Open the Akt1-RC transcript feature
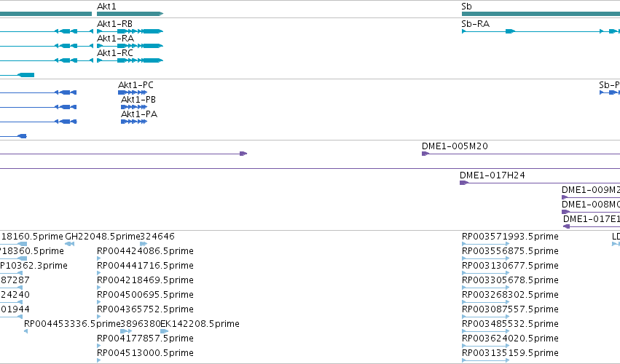This screenshot has width=620, height=364. (130, 60)
